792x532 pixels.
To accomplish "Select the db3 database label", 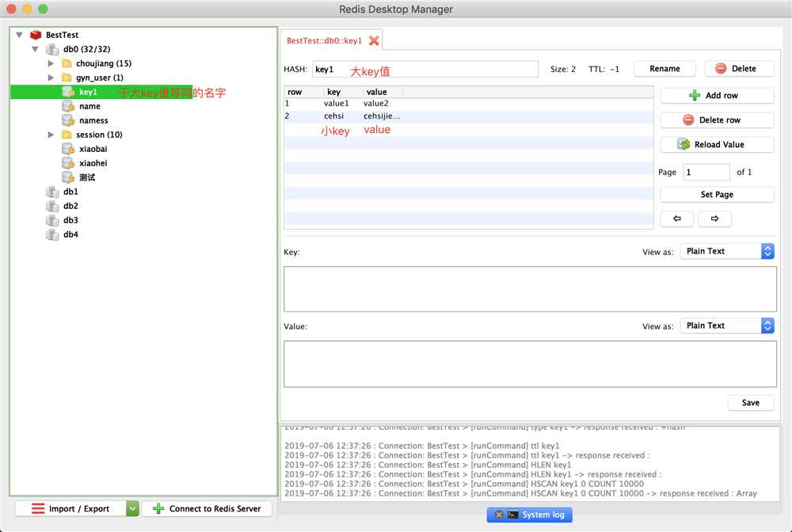I will [x=70, y=220].
